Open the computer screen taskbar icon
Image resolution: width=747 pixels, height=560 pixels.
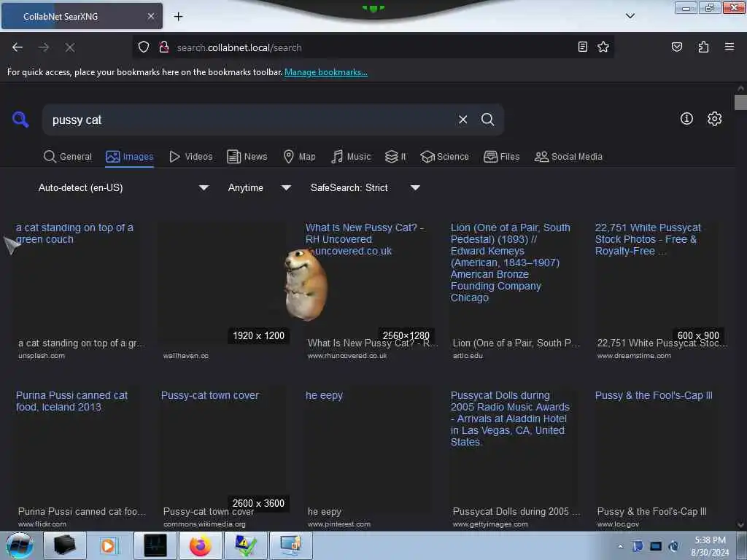[290, 545]
